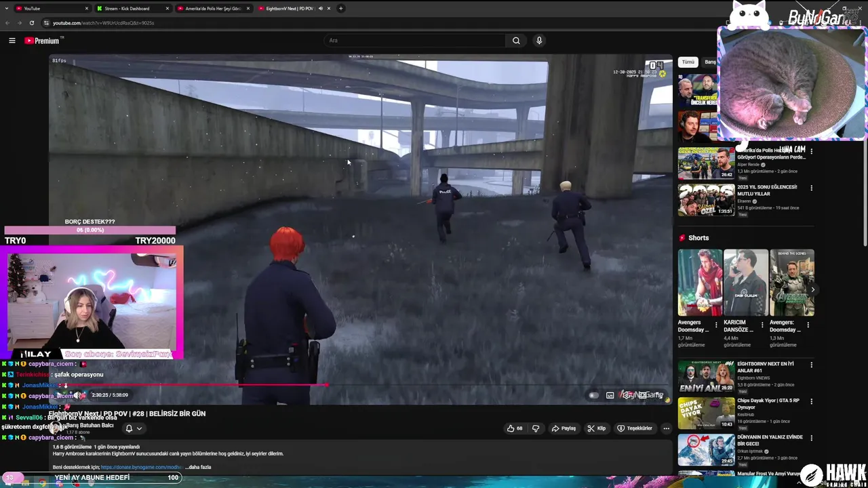Open a new browser tab

tap(340, 8)
